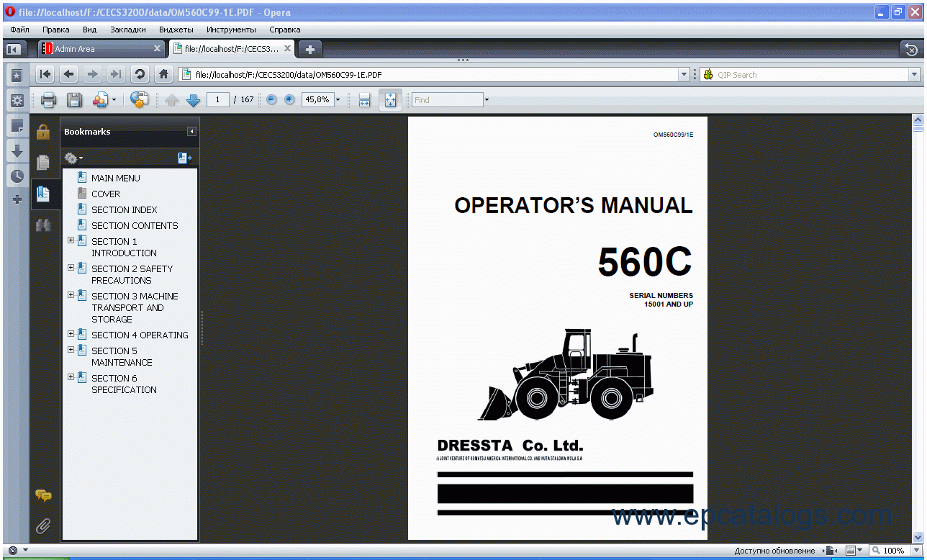The width and height of the screenshot is (927, 560).
Task: Go back with the Opera back arrow
Action: pyautogui.click(x=69, y=74)
